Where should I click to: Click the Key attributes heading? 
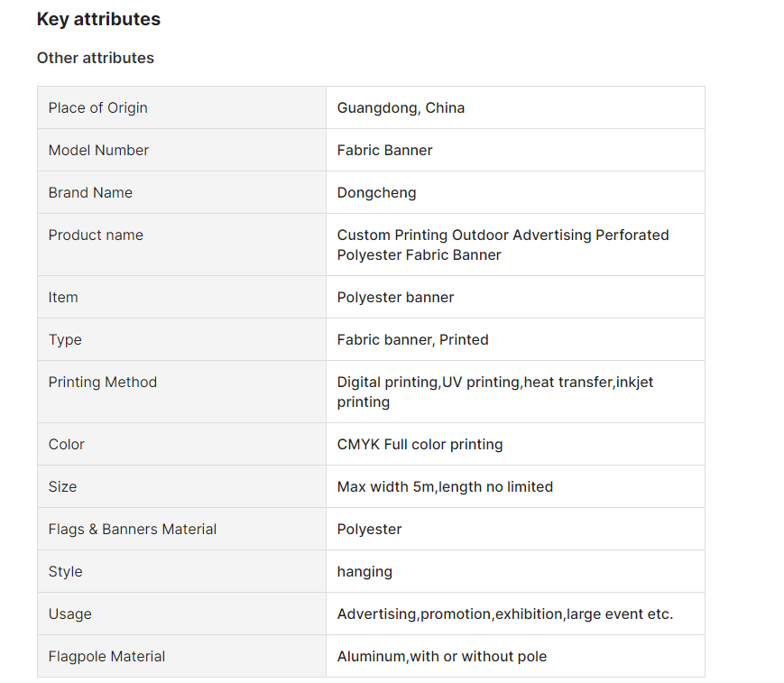tap(98, 19)
